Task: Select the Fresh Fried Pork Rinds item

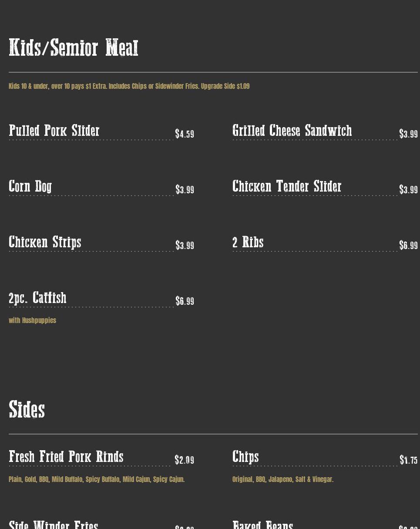Action: point(66,457)
